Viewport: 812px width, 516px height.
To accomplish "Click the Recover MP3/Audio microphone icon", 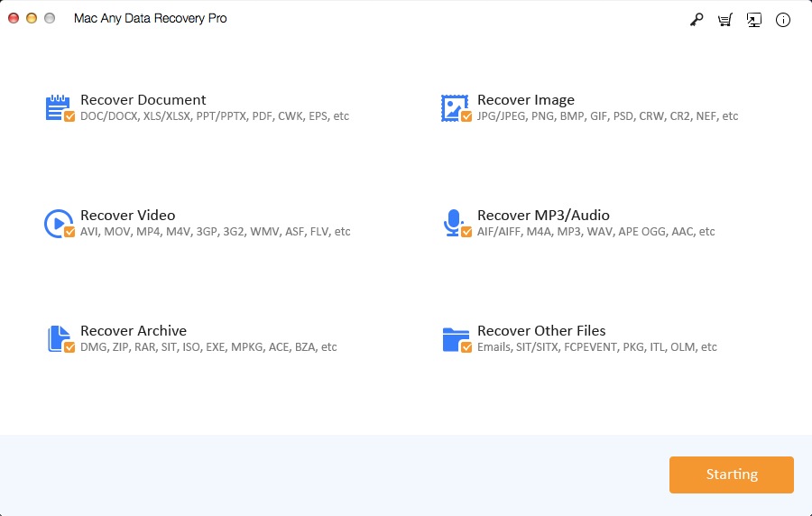I will pyautogui.click(x=452, y=221).
